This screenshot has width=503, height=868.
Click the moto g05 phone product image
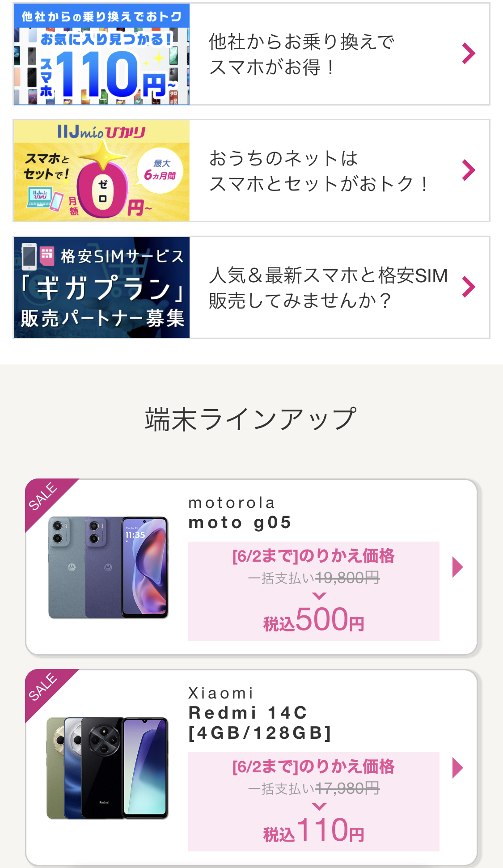click(x=108, y=567)
